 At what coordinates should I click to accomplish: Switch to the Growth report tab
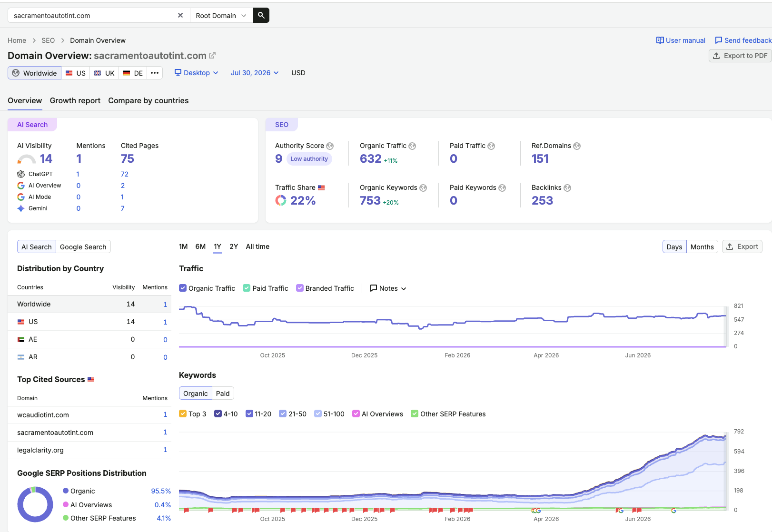click(x=75, y=100)
